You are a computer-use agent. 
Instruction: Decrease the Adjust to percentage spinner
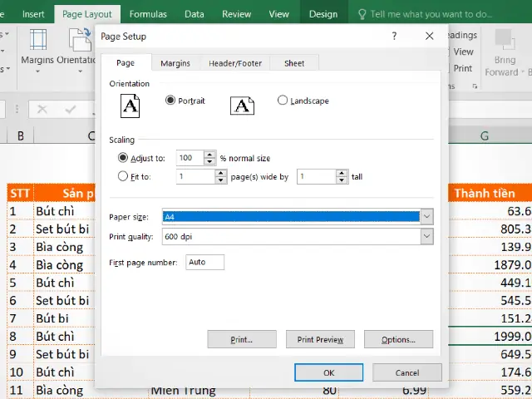pos(209,161)
